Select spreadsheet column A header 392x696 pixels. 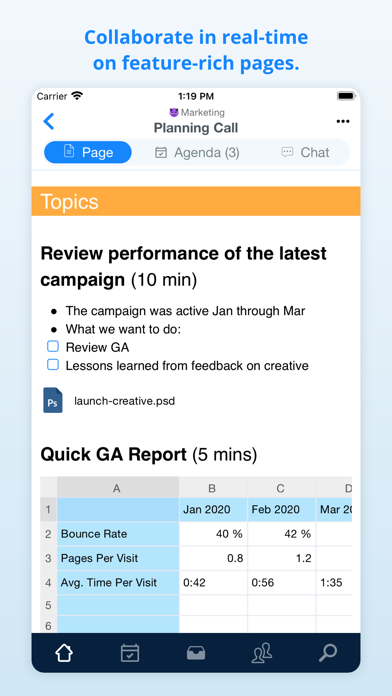118,487
